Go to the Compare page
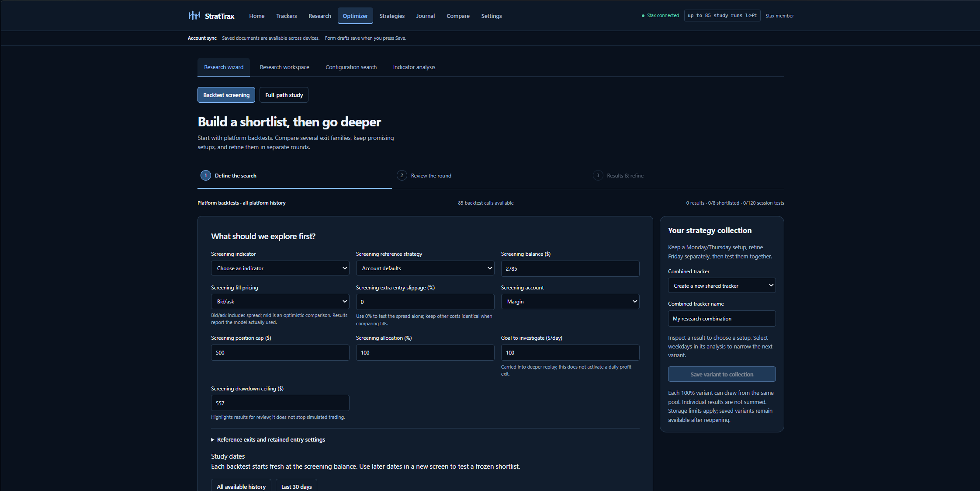980x491 pixels. pos(458,16)
